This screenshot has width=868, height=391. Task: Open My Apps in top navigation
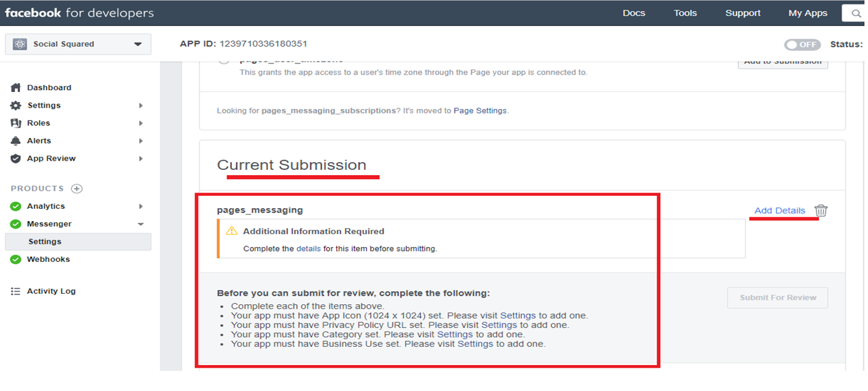click(x=808, y=13)
